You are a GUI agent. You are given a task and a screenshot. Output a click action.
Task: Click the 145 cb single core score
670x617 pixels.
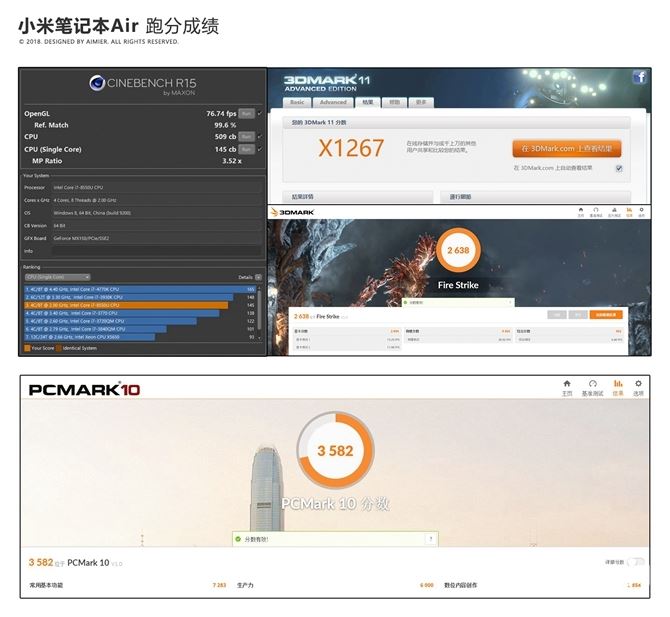(225, 150)
